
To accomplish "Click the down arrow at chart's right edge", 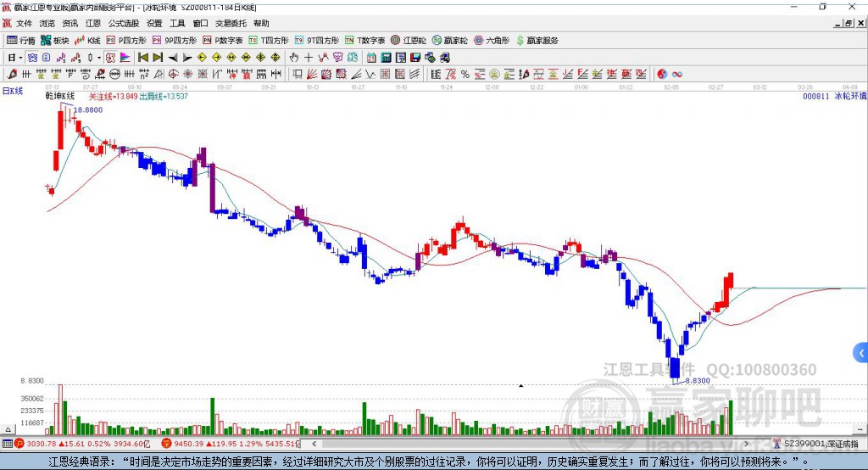I will pyautogui.click(x=860, y=429).
